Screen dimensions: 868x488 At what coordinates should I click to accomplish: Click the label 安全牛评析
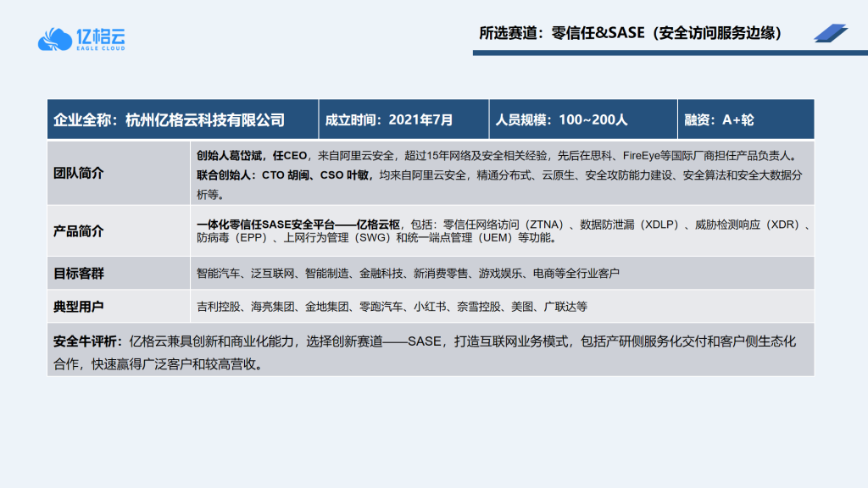tap(85, 341)
